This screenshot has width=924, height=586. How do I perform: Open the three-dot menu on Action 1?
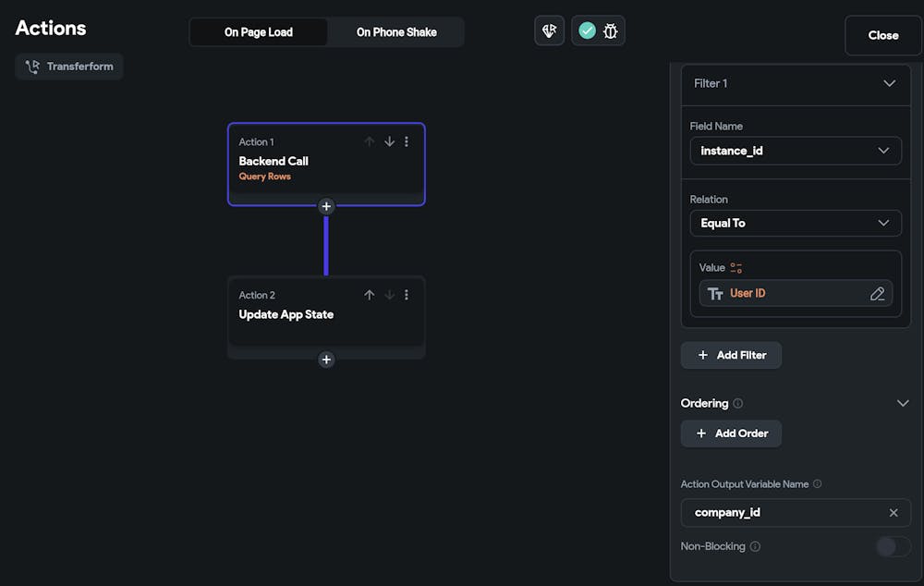click(x=407, y=141)
